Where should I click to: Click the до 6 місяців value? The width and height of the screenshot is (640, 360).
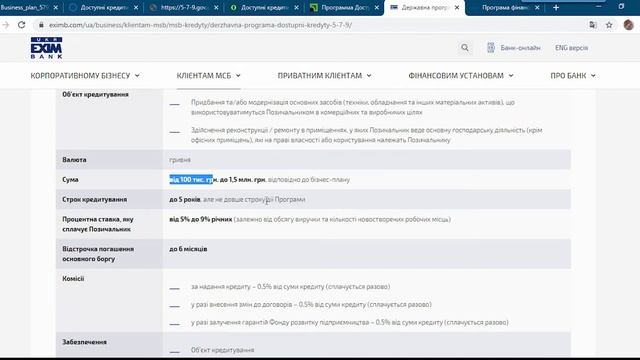click(188, 249)
